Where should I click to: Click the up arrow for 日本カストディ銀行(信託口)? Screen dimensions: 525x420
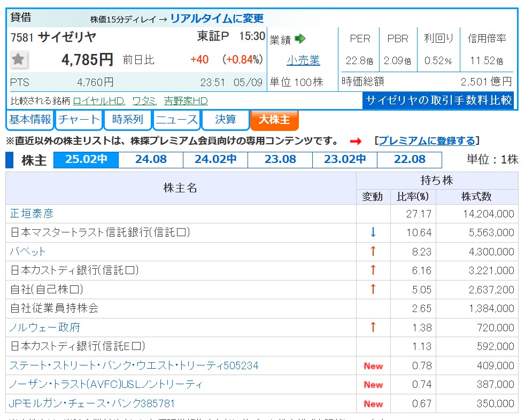(373, 270)
